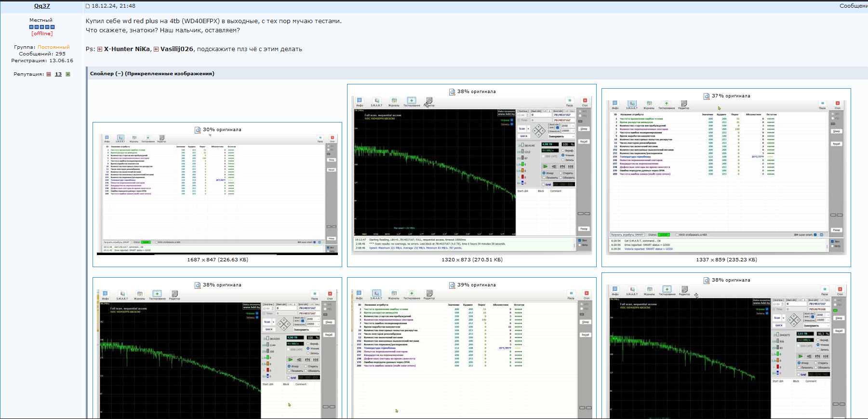Open the Qq37 user profile link
The width and height of the screenshot is (868, 419).
[x=42, y=6]
